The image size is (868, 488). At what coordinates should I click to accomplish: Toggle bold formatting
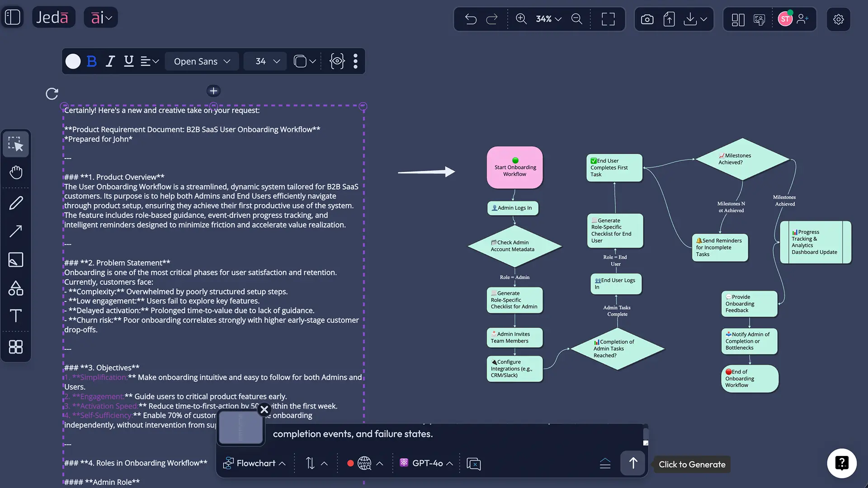click(x=92, y=61)
